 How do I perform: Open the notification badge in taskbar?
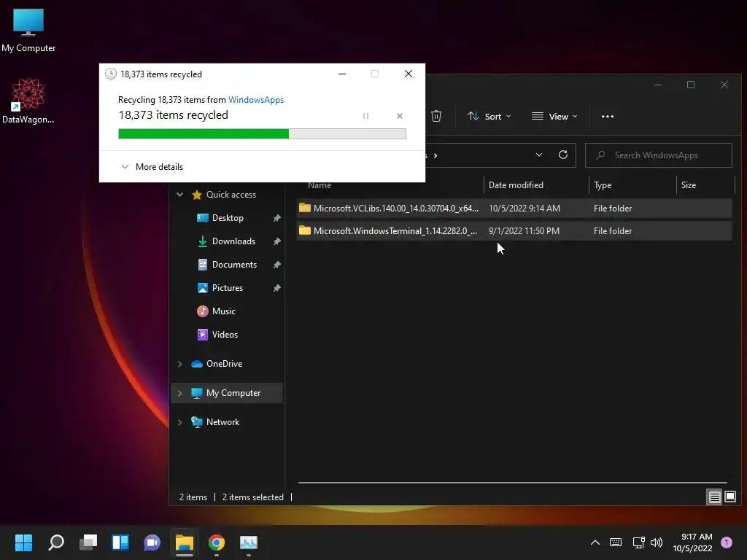tap(727, 542)
